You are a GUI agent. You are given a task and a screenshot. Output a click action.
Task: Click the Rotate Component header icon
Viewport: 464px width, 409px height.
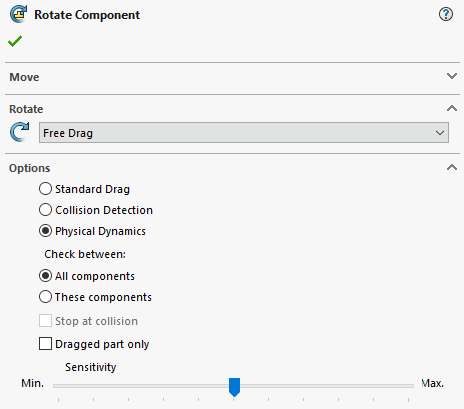(x=19, y=14)
